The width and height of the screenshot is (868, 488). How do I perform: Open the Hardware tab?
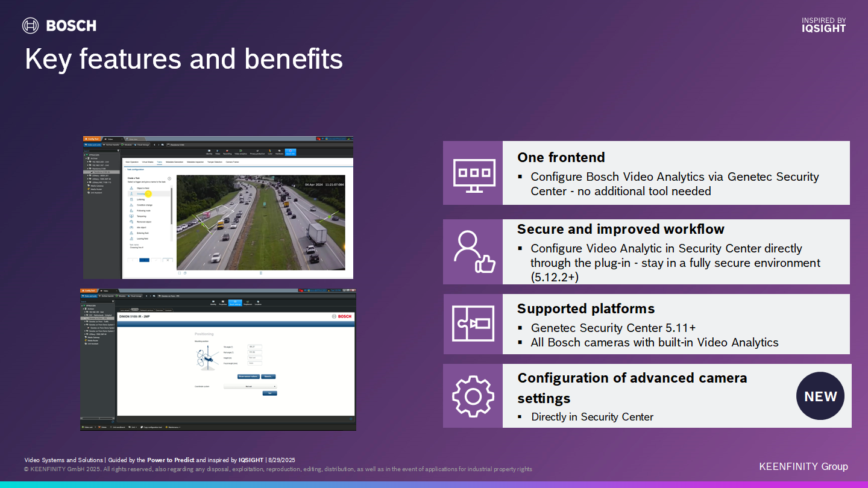(279, 153)
